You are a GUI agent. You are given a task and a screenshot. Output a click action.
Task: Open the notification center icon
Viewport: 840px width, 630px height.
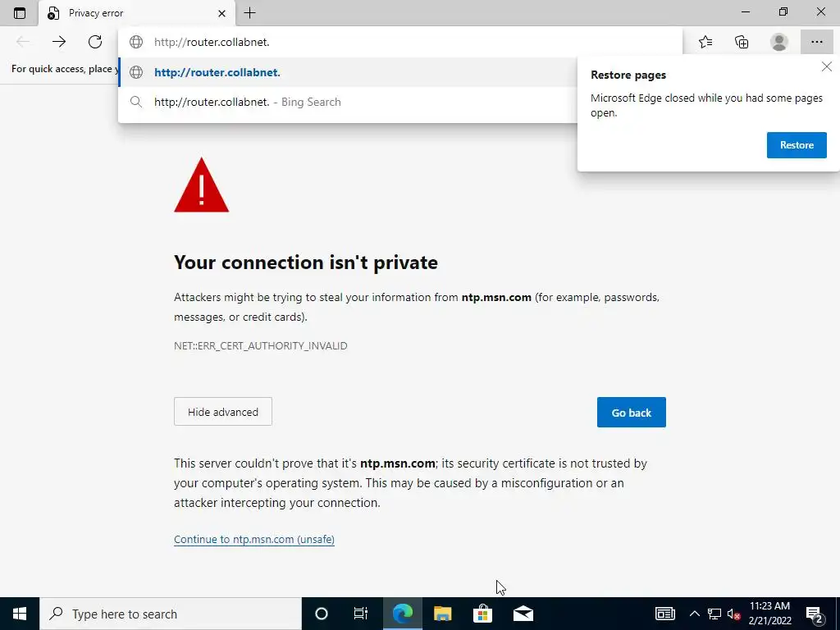(815, 614)
